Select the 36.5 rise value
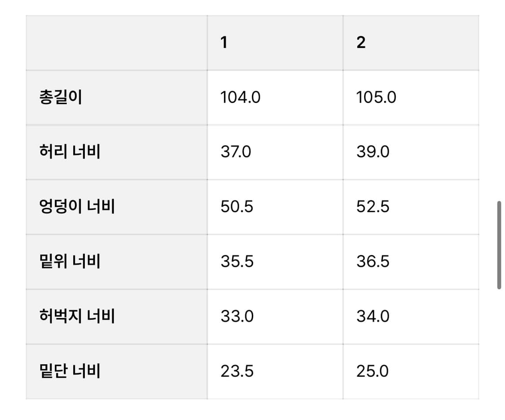 (x=373, y=262)
